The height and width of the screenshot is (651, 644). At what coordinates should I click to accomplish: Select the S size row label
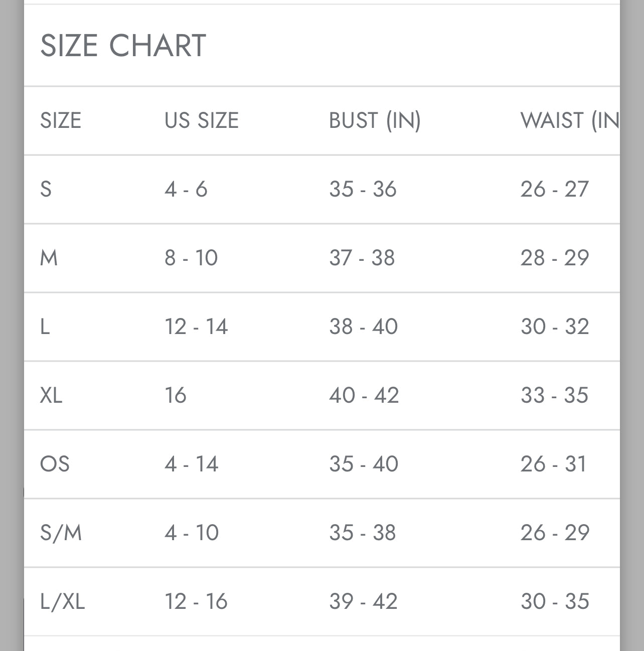point(46,189)
